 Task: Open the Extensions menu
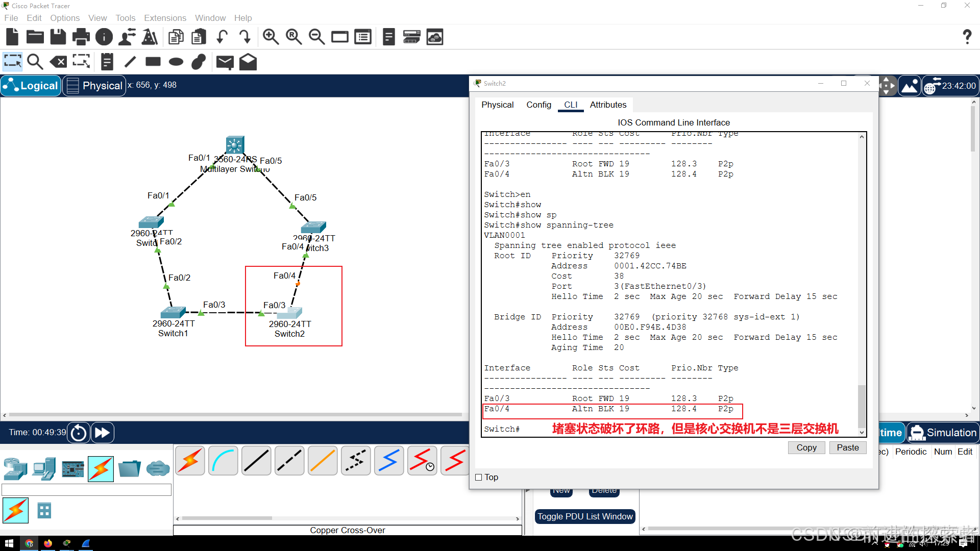pos(165,18)
